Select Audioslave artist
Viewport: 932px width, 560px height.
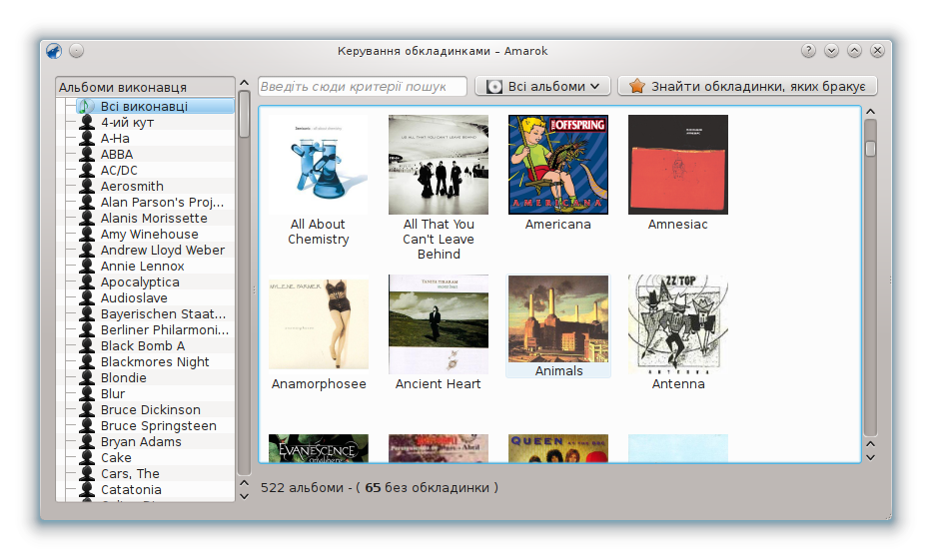click(x=134, y=298)
